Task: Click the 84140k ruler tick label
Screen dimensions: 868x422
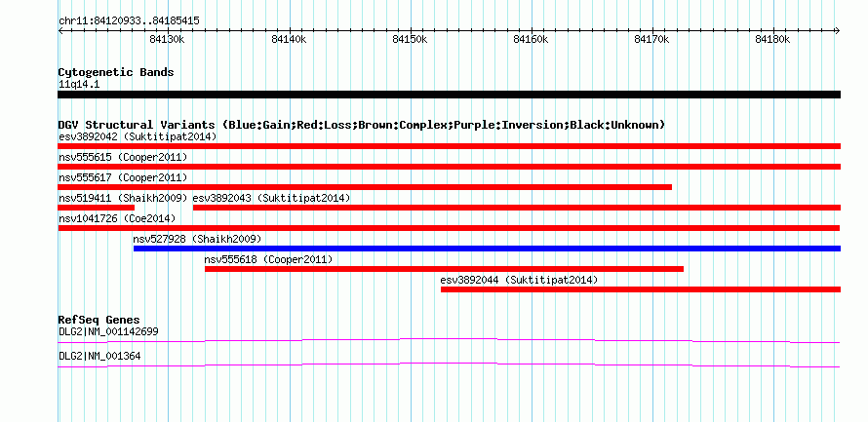Action: pos(289,39)
